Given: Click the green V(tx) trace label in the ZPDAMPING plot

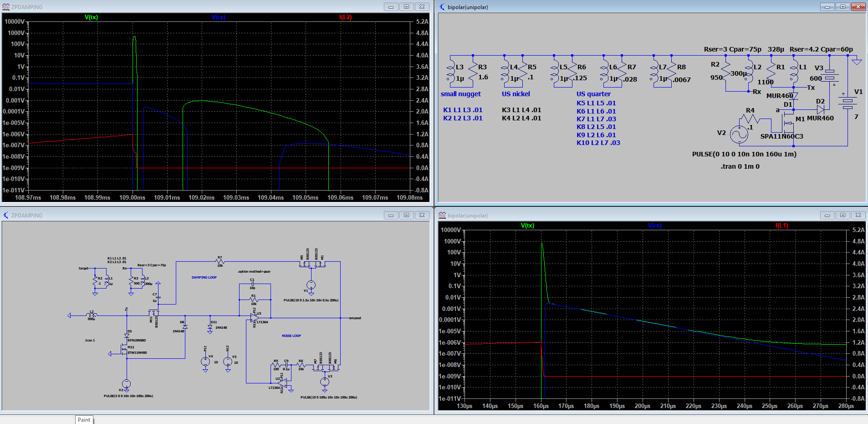Looking at the screenshot, I should pos(91,17).
